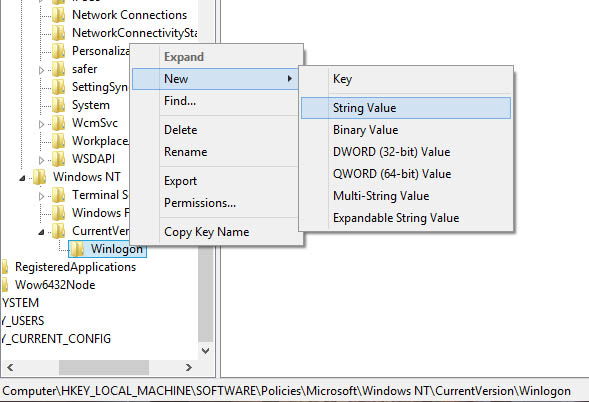Click the safer folder icon
The height and width of the screenshot is (402, 589).
point(58,69)
